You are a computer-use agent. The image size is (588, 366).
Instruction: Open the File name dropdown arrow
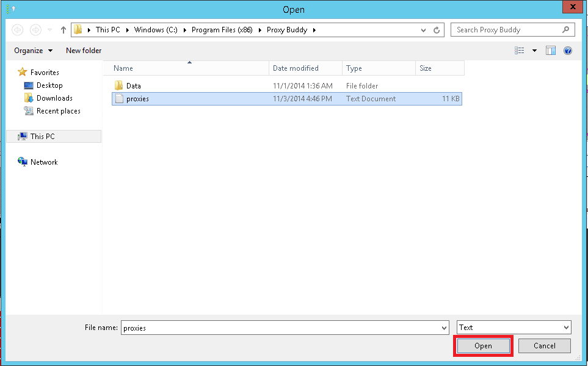click(x=445, y=328)
